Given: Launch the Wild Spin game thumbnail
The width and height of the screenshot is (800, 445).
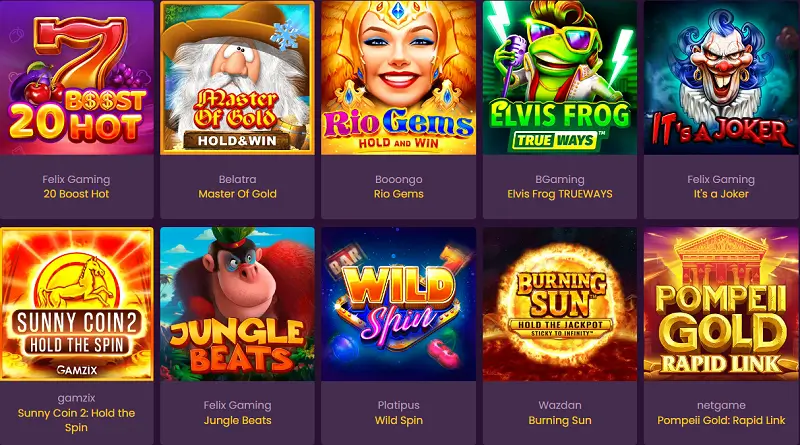Looking at the screenshot, I should click(x=398, y=304).
